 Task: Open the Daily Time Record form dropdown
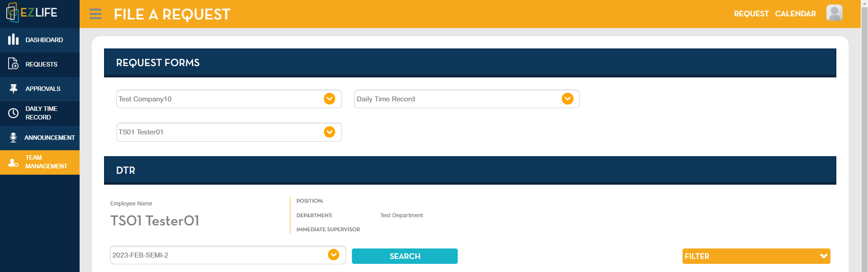click(x=467, y=99)
